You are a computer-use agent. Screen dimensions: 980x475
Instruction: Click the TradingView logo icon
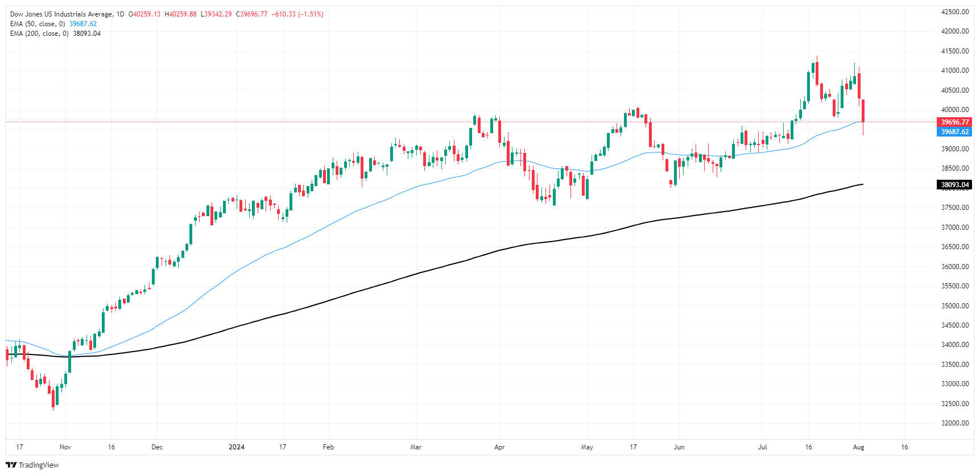coord(11,465)
